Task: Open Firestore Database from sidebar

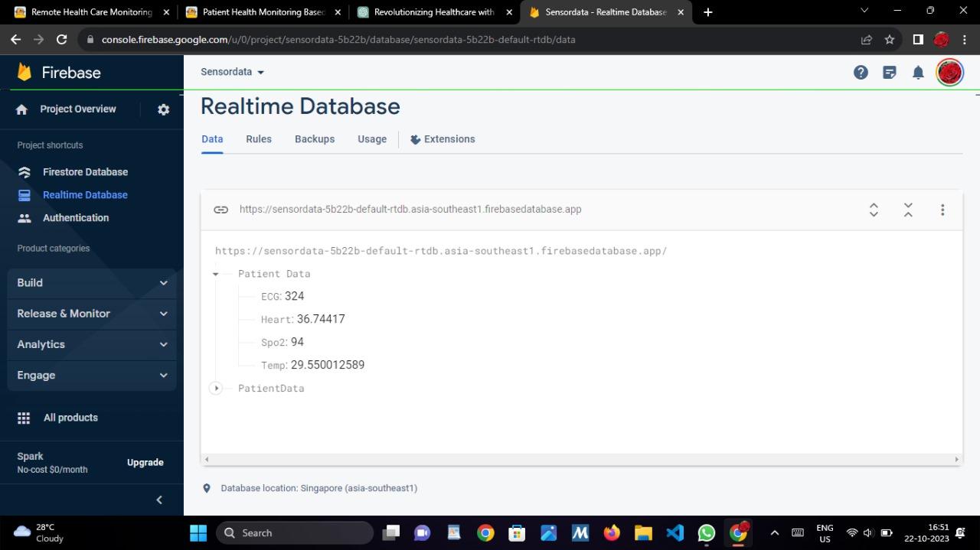Action: 85,172
